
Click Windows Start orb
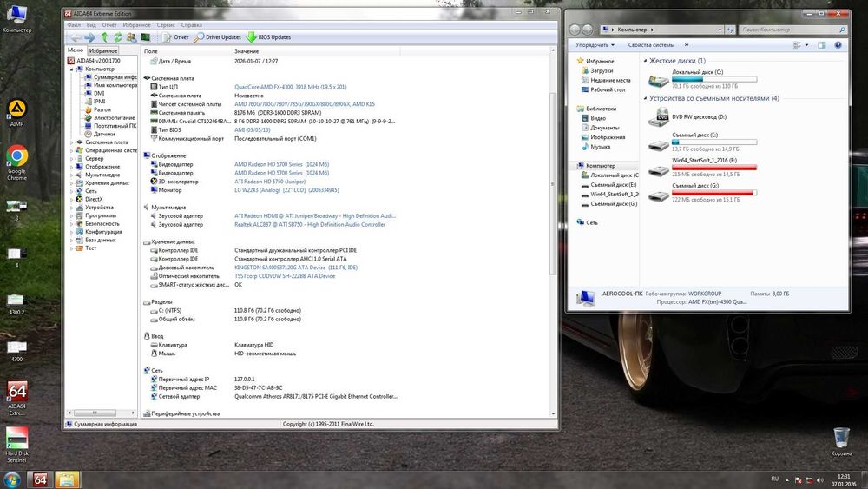tap(12, 479)
